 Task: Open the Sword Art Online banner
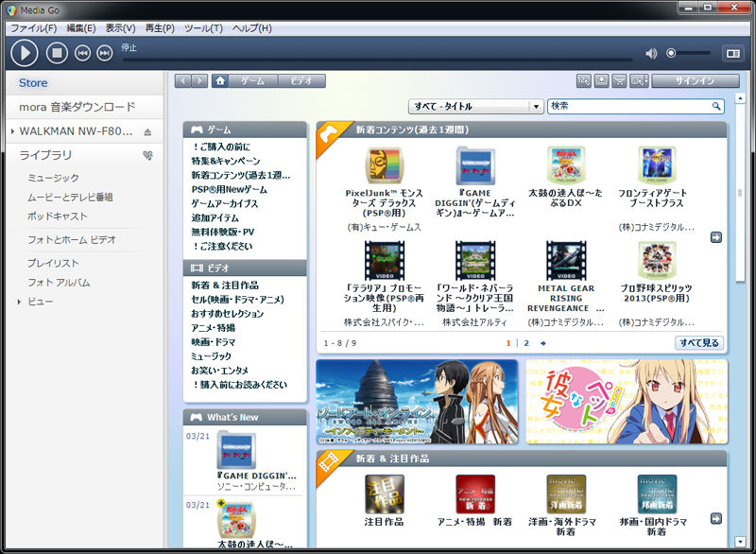point(417,402)
